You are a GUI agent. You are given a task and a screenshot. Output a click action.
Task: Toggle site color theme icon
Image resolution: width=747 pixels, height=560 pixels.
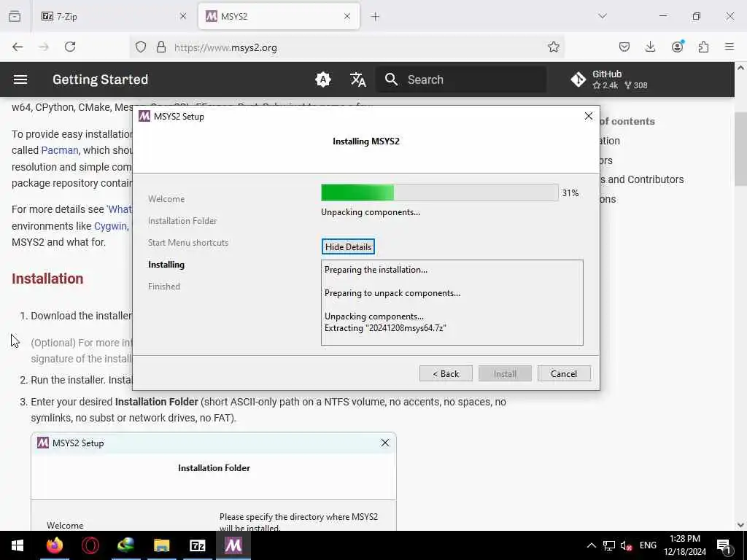coord(323,79)
